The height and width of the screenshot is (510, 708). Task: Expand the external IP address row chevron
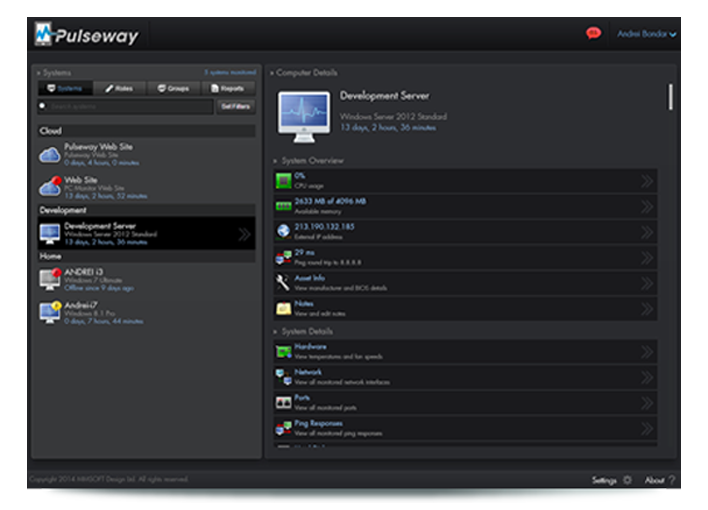coord(647,232)
